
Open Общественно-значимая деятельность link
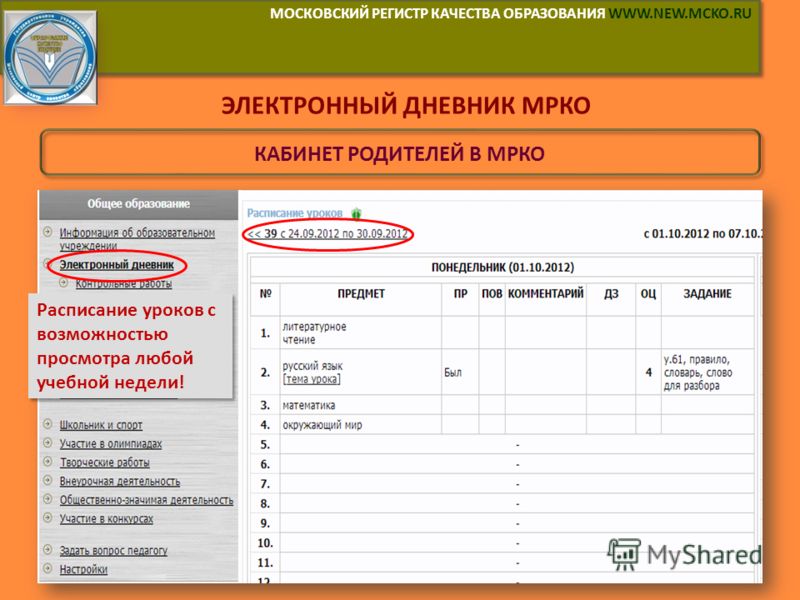point(146,500)
